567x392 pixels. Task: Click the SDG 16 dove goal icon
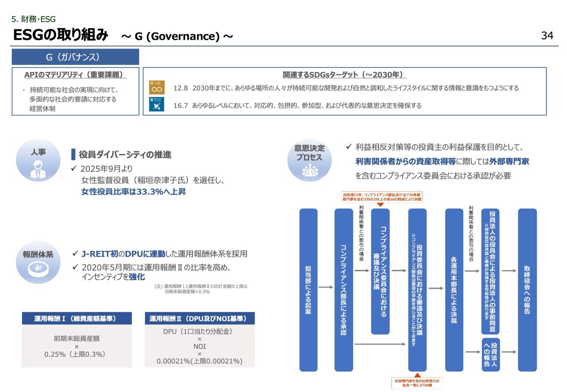pos(156,105)
